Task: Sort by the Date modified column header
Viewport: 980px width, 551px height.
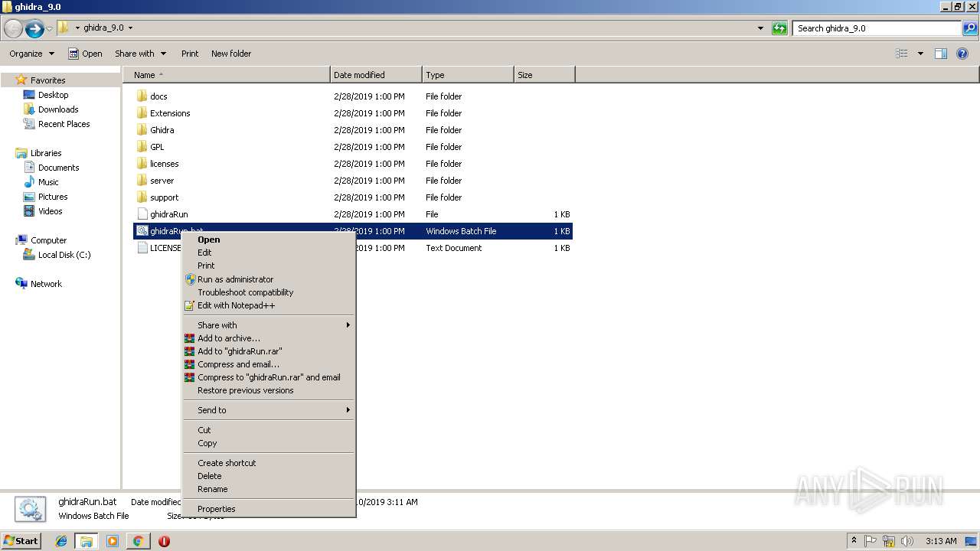Action: pos(376,75)
